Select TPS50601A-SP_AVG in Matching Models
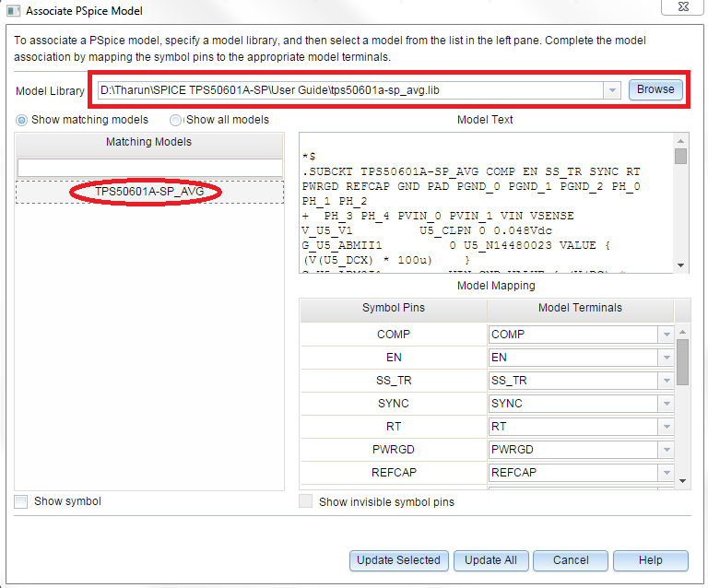The width and height of the screenshot is (708, 588). (149, 192)
